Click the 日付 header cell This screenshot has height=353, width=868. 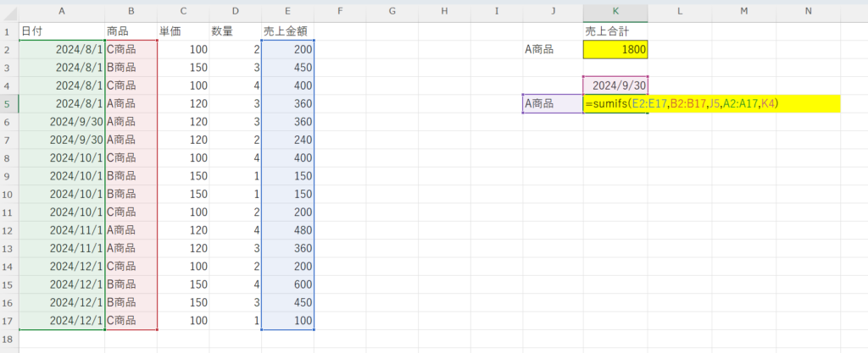61,31
